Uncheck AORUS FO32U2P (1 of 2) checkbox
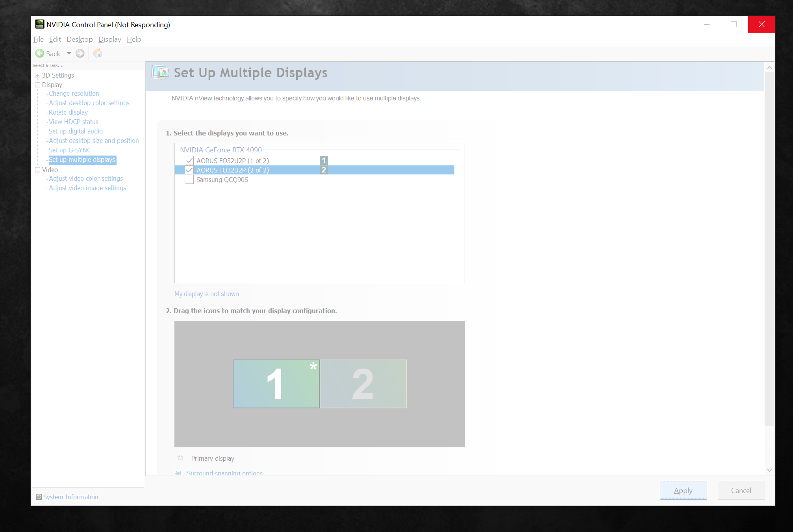The width and height of the screenshot is (793, 532). tap(189, 161)
